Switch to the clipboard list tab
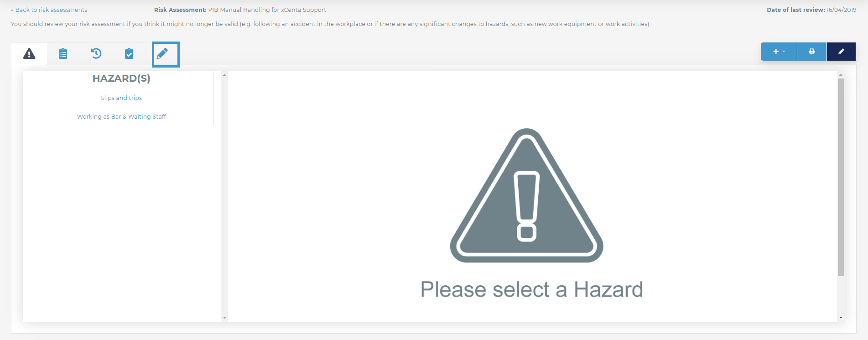Image resolution: width=868 pixels, height=340 pixels. (63, 54)
